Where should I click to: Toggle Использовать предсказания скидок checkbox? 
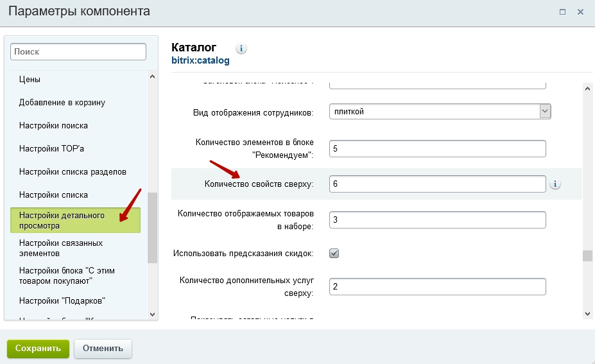pos(334,254)
